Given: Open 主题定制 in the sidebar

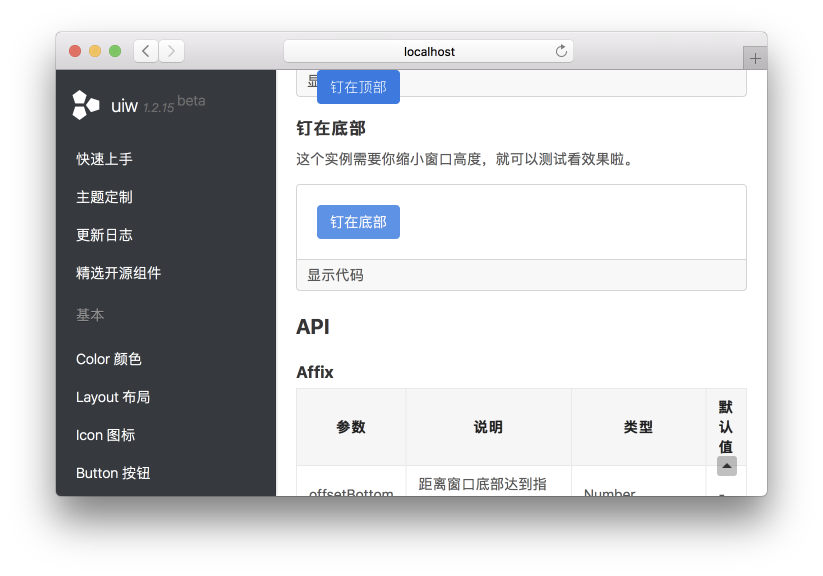Looking at the screenshot, I should tap(104, 197).
